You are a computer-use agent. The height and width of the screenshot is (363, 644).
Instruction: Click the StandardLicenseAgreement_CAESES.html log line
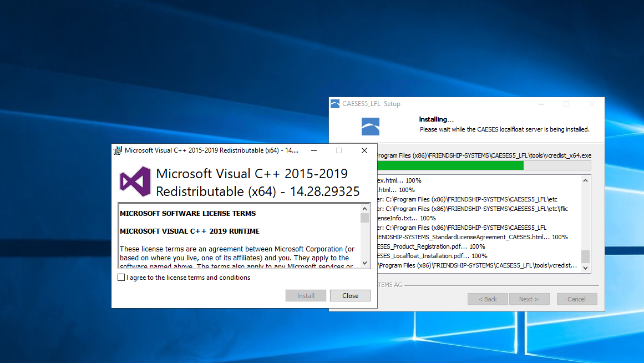(x=473, y=237)
